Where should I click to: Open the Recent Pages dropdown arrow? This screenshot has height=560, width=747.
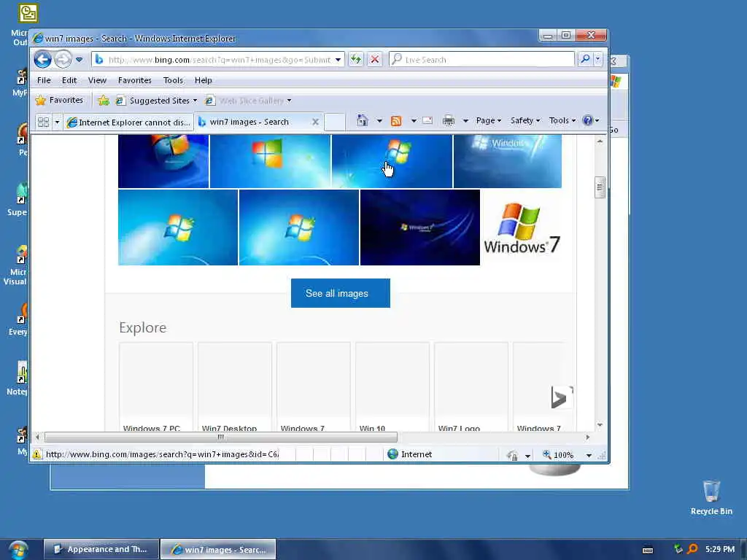click(79, 60)
